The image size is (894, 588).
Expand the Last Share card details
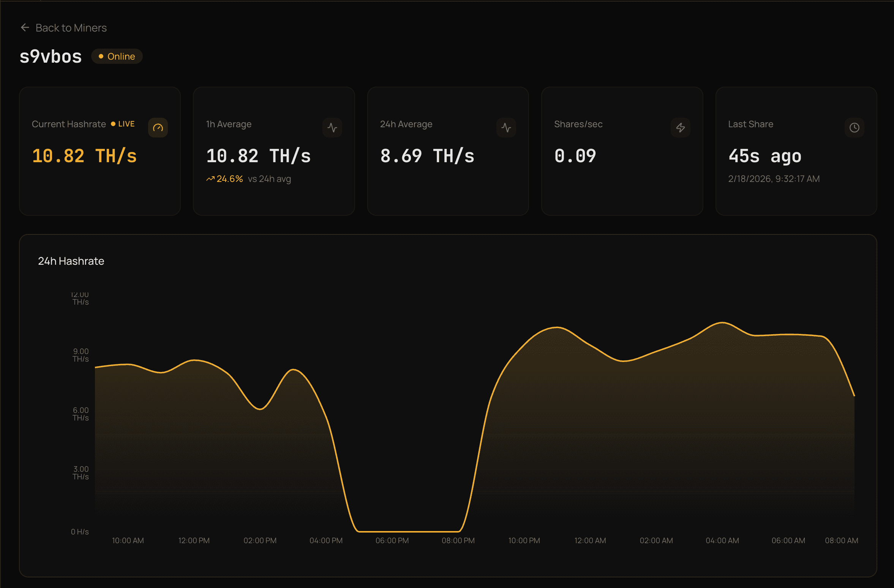click(796, 150)
